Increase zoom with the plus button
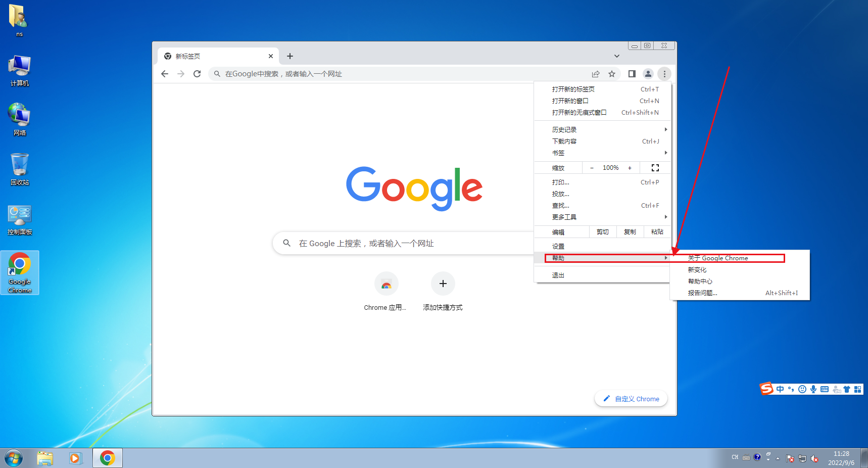 tap(630, 168)
